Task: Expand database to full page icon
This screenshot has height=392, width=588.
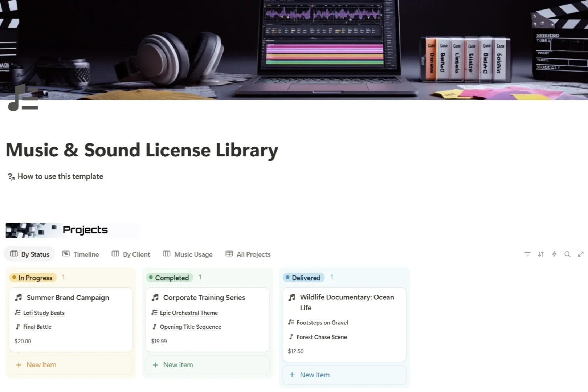Action: pyautogui.click(x=581, y=254)
